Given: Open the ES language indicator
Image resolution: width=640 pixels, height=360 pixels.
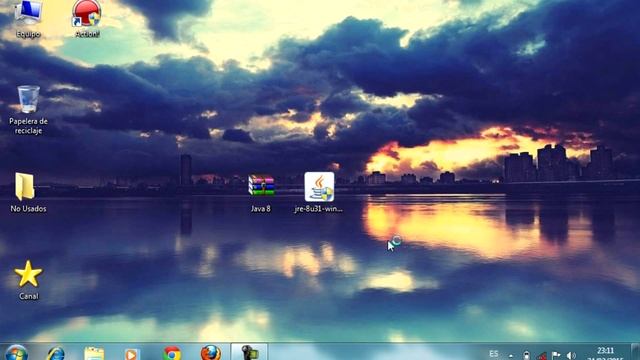Looking at the screenshot, I should [x=493, y=354].
